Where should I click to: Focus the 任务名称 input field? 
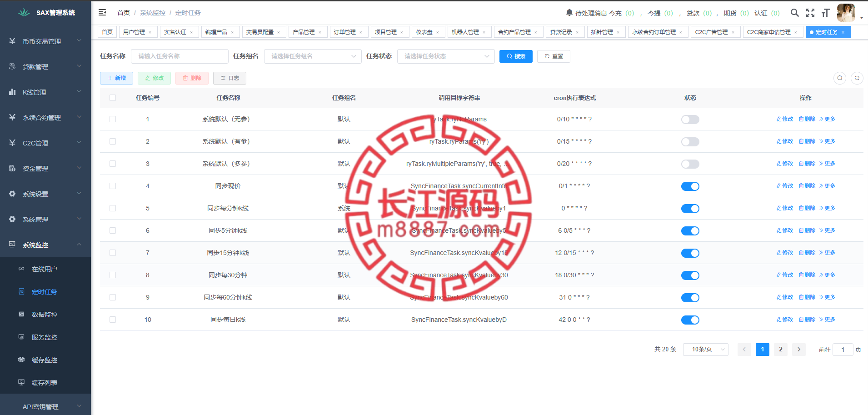(x=180, y=56)
